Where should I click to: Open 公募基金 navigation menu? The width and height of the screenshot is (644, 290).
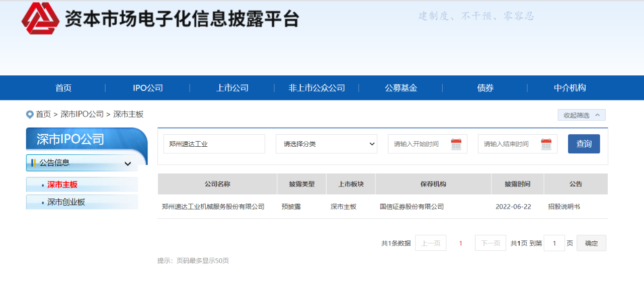pos(401,88)
